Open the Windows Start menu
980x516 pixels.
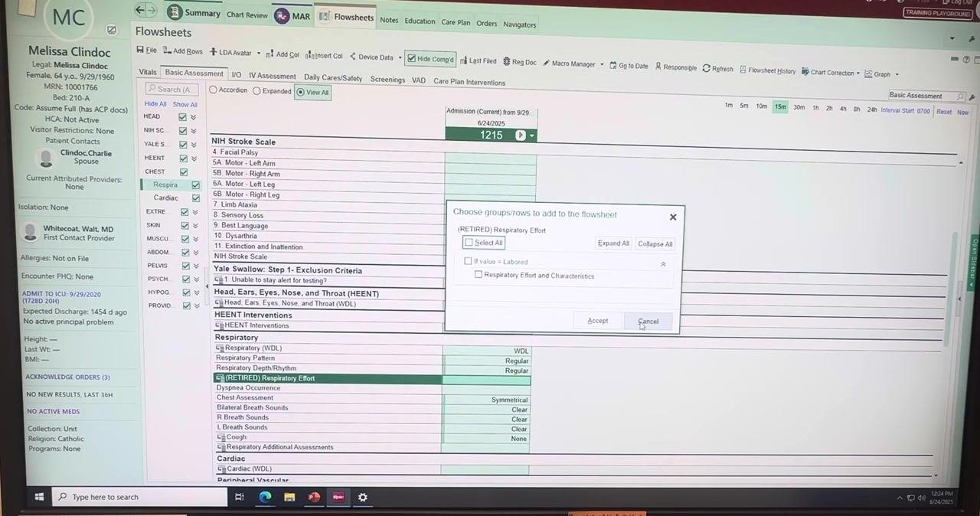(39, 497)
